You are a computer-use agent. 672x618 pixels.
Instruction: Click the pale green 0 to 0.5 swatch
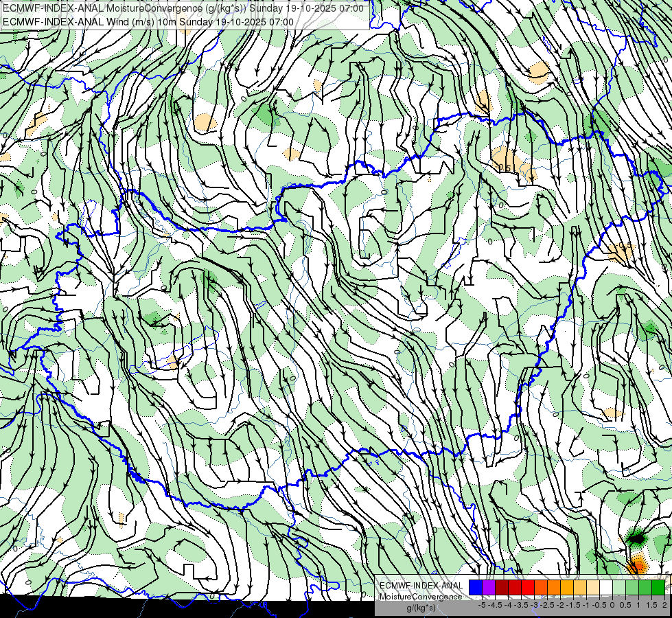point(619,588)
